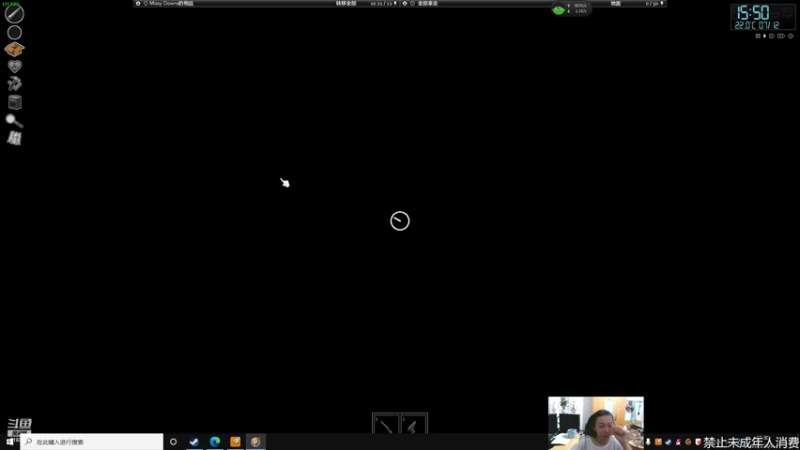Set game speed to fast forward
This screenshot has height=450, width=800.
[x=771, y=36]
